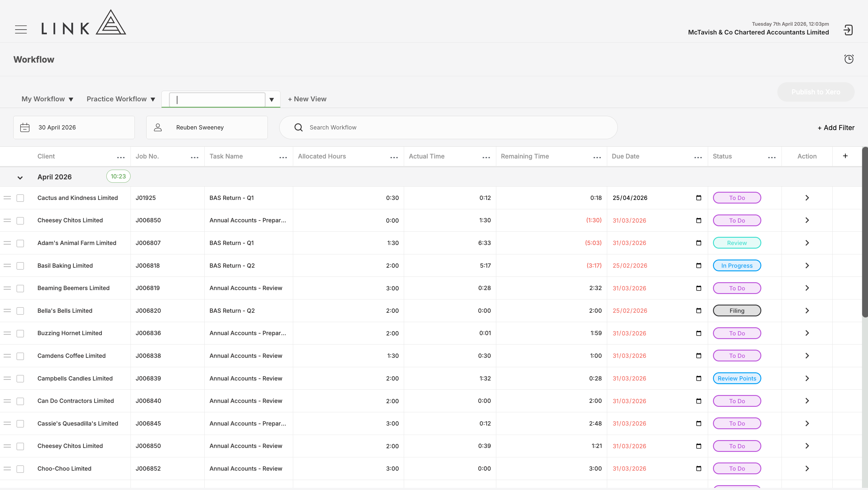Click the logout icon in header
Image resolution: width=868 pixels, height=490 pixels.
click(848, 30)
